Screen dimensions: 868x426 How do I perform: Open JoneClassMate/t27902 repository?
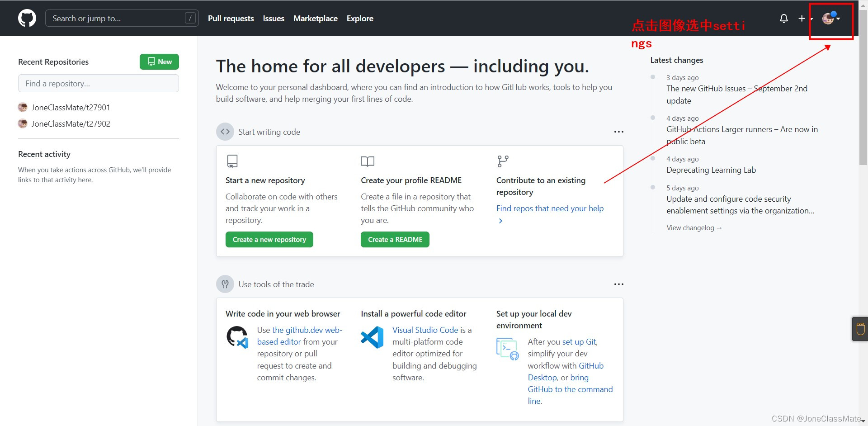(71, 124)
